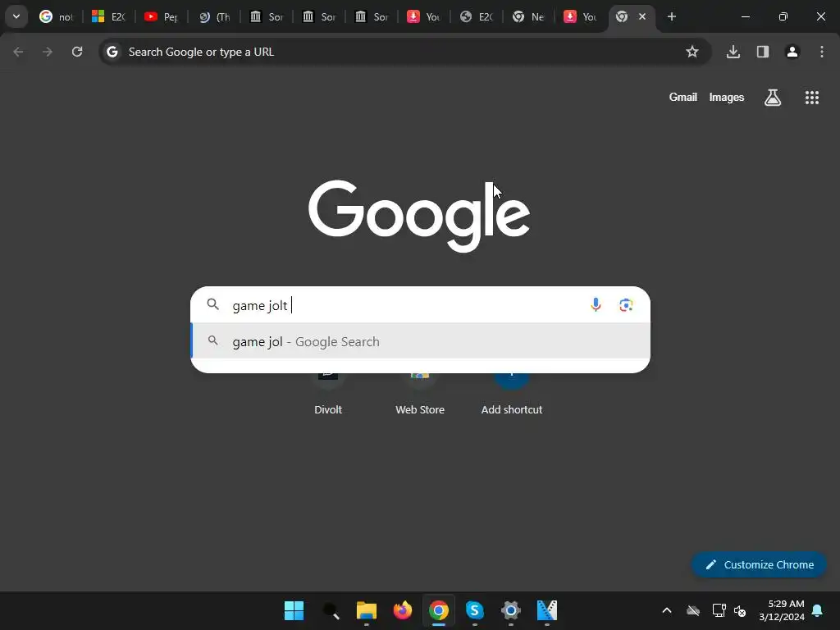This screenshot has width=840, height=630.
Task: Open the Google apps grid
Action: coord(812,98)
